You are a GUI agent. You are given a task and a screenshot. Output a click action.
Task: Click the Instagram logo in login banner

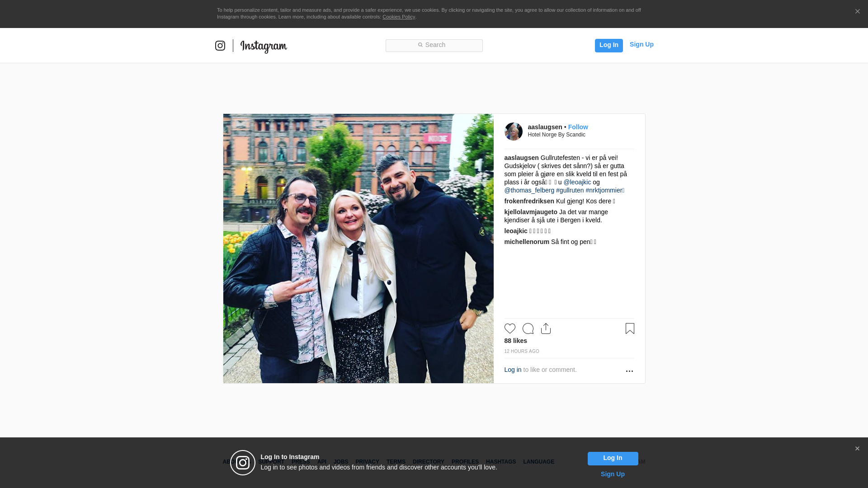tap(243, 463)
